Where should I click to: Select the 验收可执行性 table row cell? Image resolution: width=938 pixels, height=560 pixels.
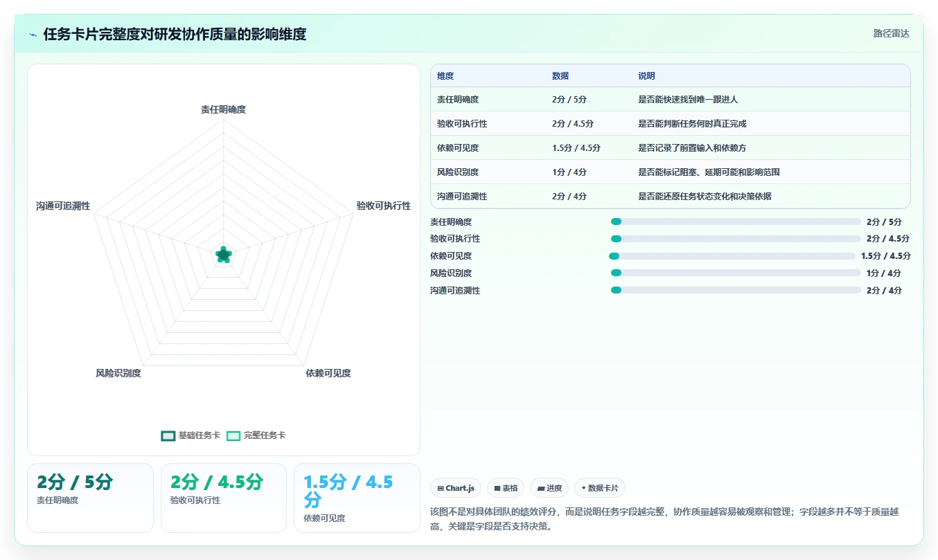[462, 124]
